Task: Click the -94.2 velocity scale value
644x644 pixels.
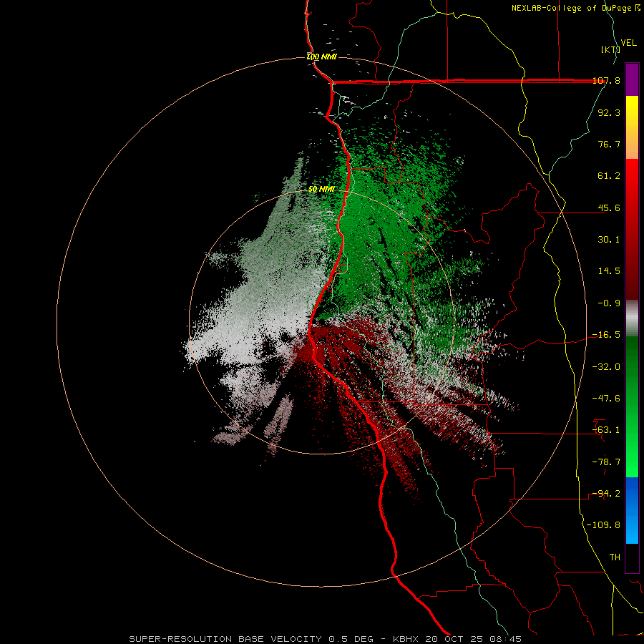Action: point(606,494)
